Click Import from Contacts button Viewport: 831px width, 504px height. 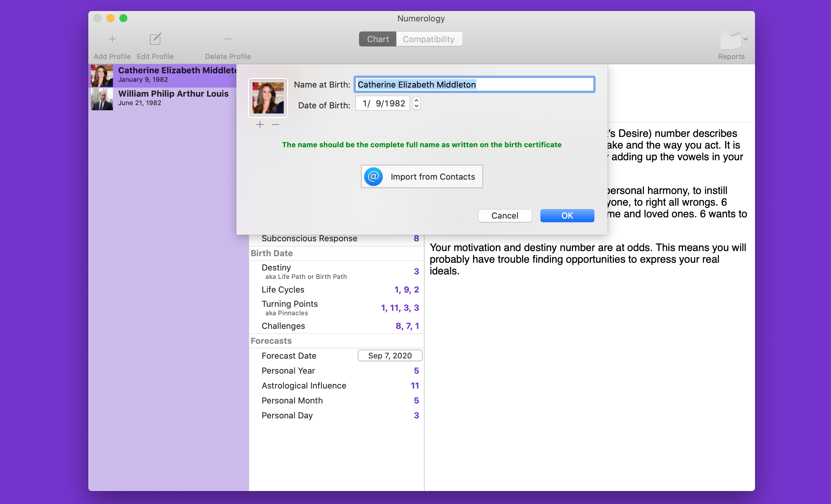(x=422, y=176)
